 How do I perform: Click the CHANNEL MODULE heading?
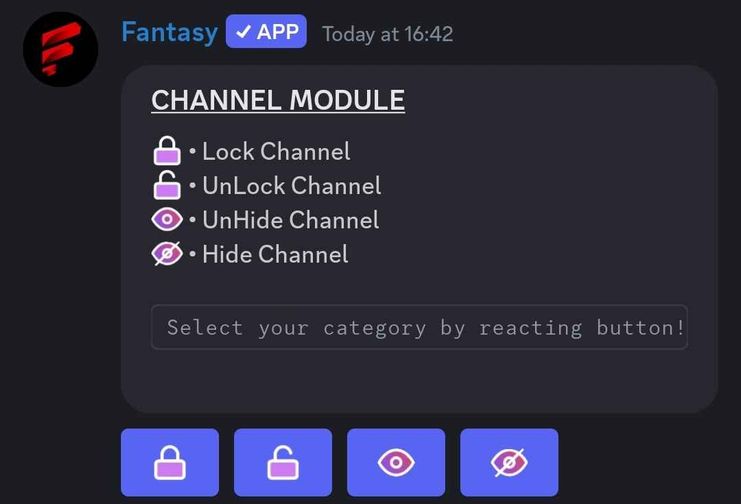pyautogui.click(x=278, y=100)
